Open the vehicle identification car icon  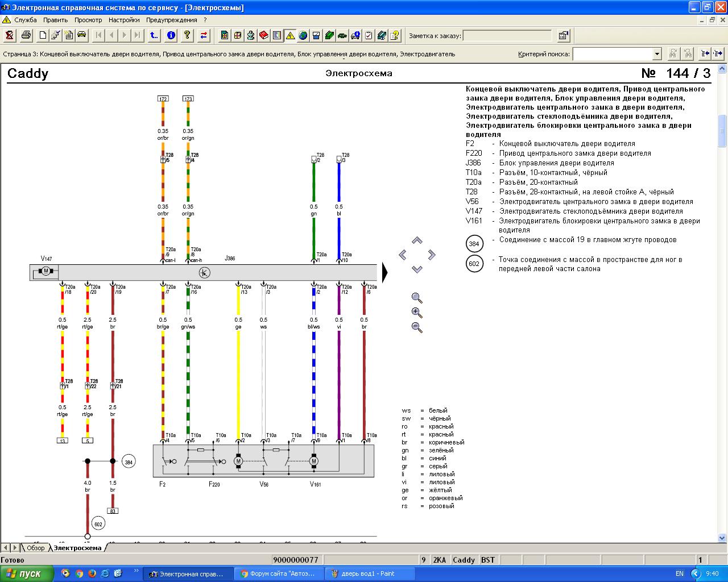point(82,35)
